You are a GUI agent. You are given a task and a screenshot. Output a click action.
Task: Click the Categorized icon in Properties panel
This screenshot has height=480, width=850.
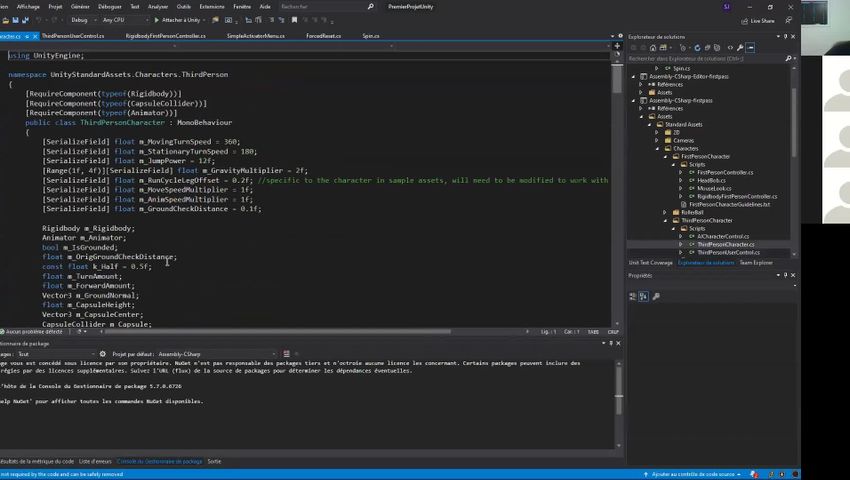tap(633, 296)
